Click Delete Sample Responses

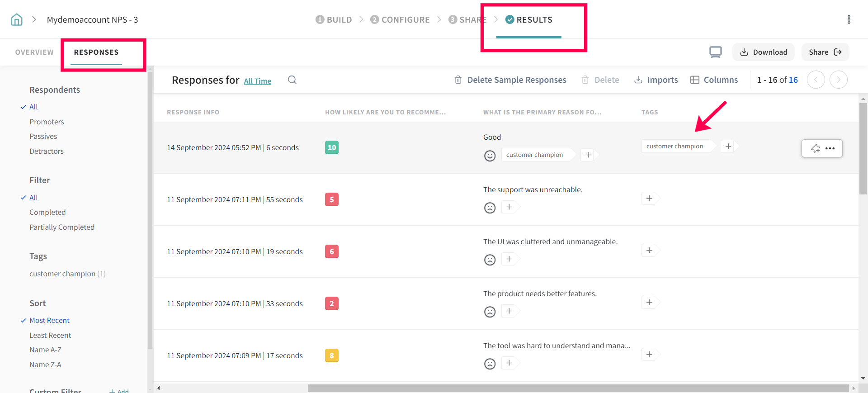[510, 80]
